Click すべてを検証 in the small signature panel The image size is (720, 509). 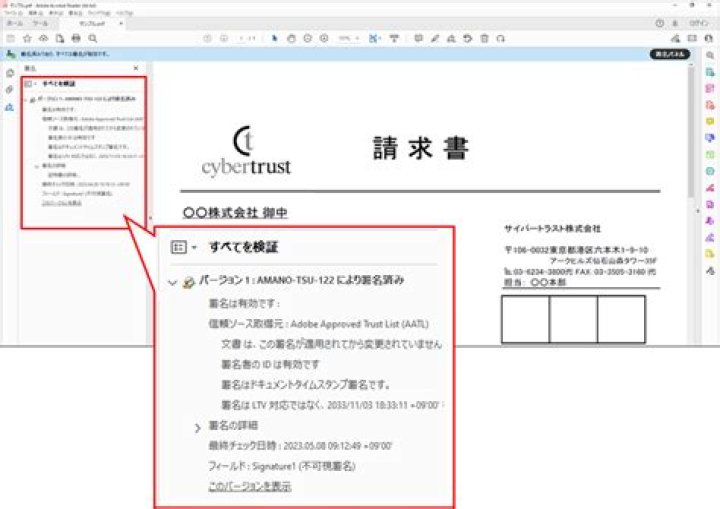(x=58, y=84)
